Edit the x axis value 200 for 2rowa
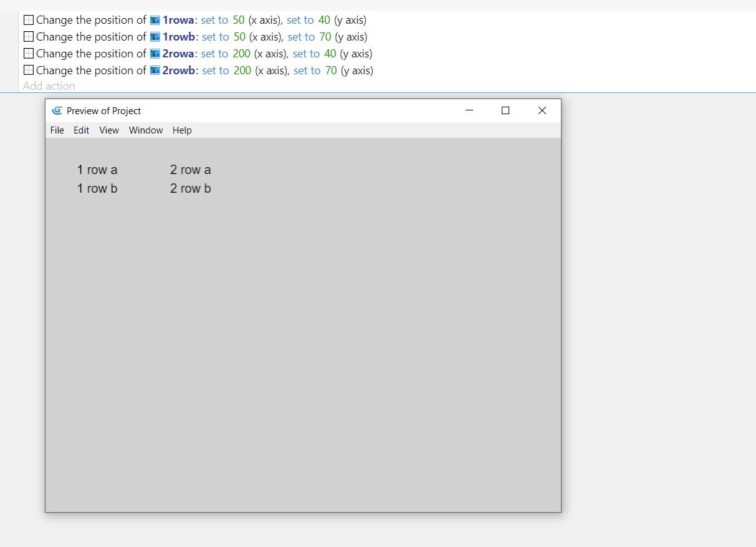The height and width of the screenshot is (547, 756). point(241,54)
